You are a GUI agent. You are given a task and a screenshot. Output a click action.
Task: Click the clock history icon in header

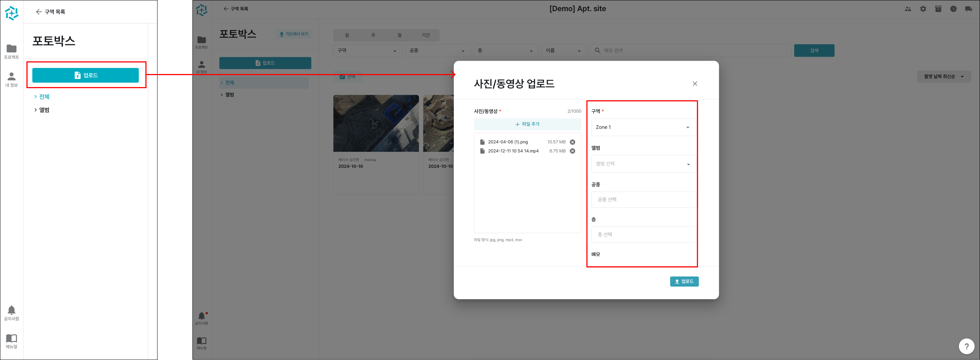[x=953, y=9]
